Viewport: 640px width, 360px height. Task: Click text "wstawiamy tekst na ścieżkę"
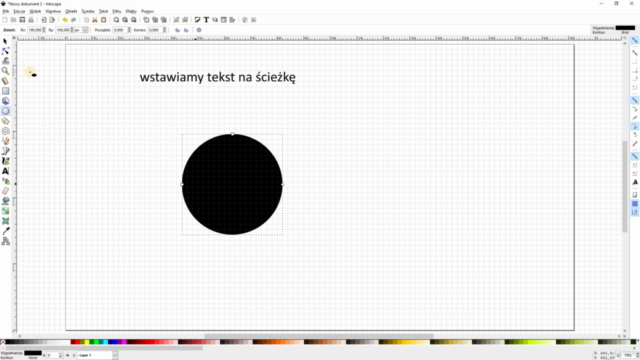point(218,77)
